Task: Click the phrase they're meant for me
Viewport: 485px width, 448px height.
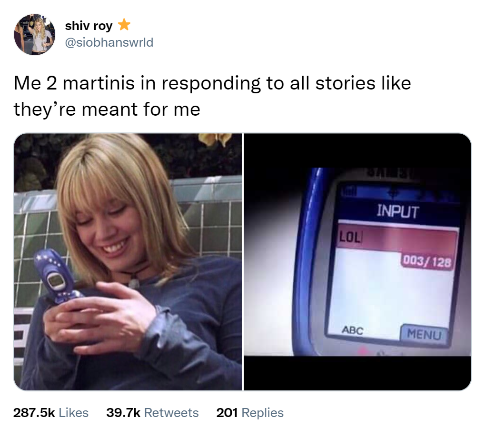Action: coord(107,110)
